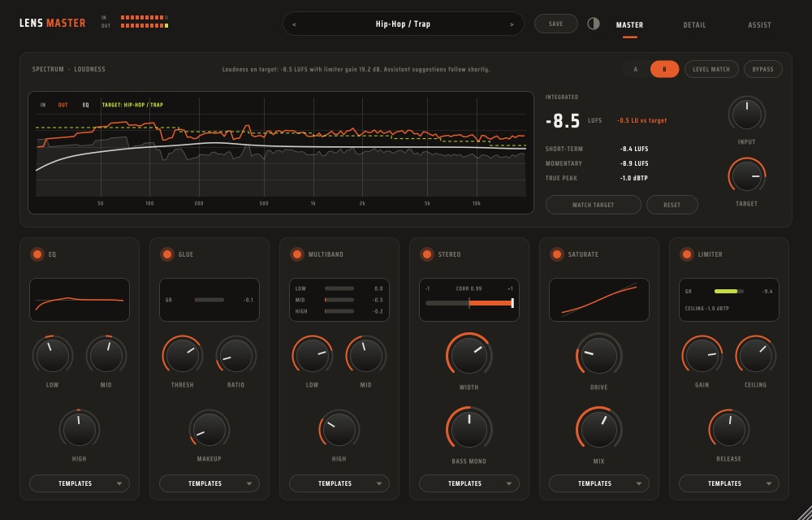Enable Level Match
This screenshot has width=812, height=520.
coord(711,69)
